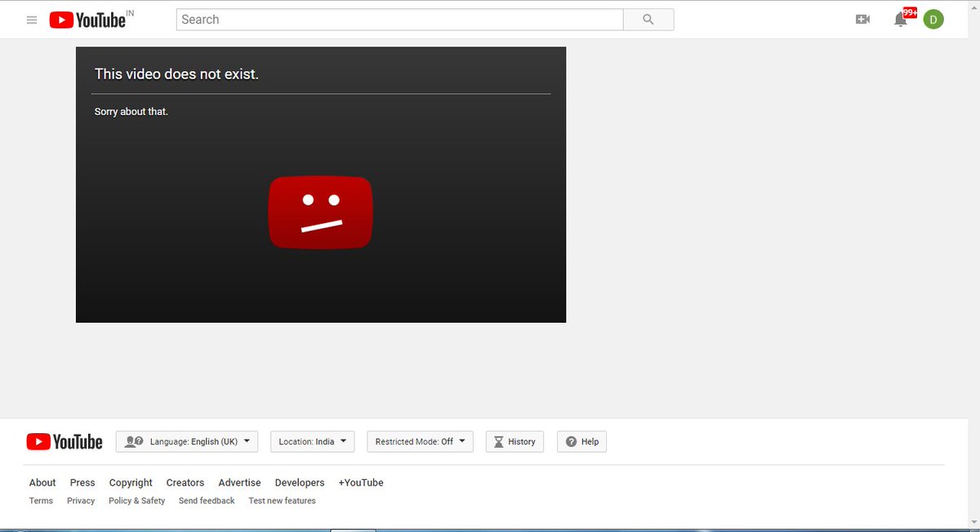Open the Help button
980x532 pixels.
[x=582, y=441]
